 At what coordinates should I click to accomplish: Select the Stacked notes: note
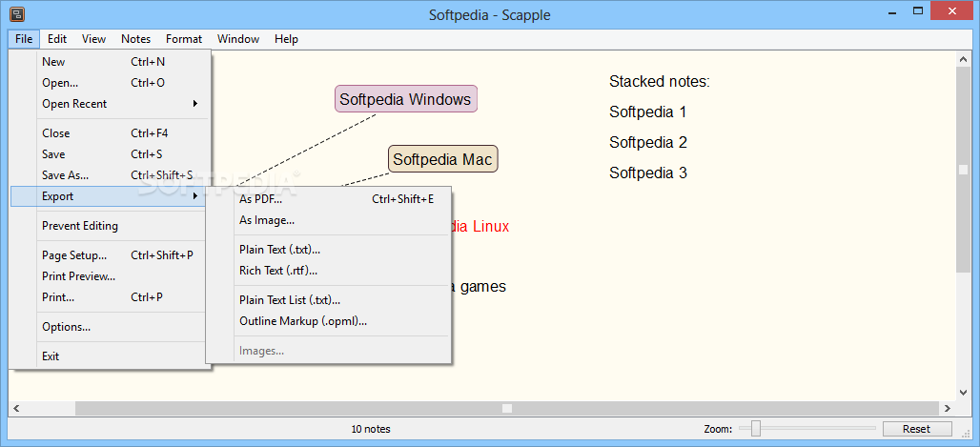[660, 81]
